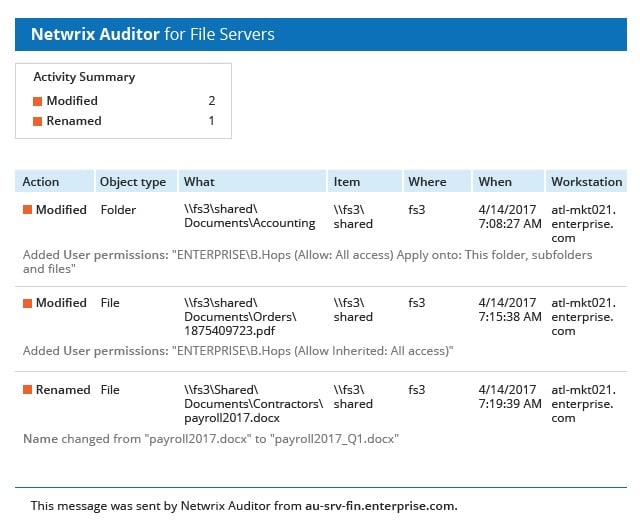This screenshot has height=530, width=640.
Task: Click the \\fs3\shared Item cell in Renamed row
Action: (353, 397)
